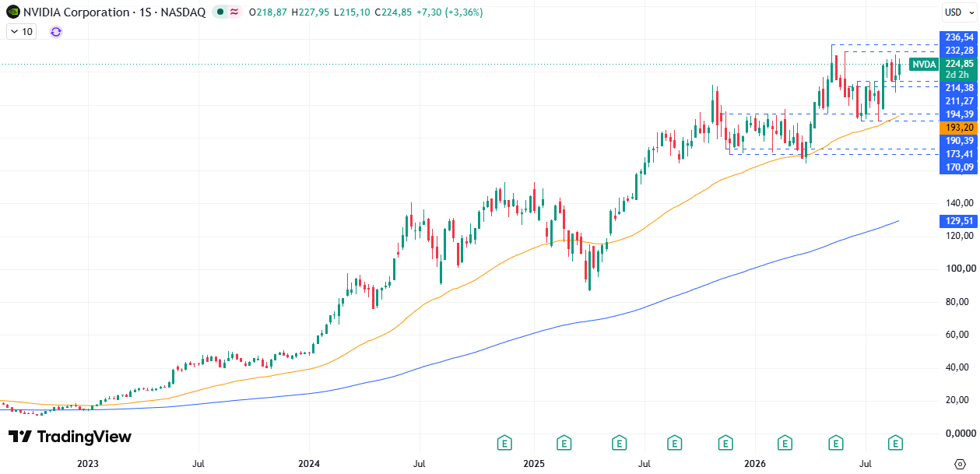Click the first earnings E marker
The image size is (980, 474).
pyautogui.click(x=504, y=444)
